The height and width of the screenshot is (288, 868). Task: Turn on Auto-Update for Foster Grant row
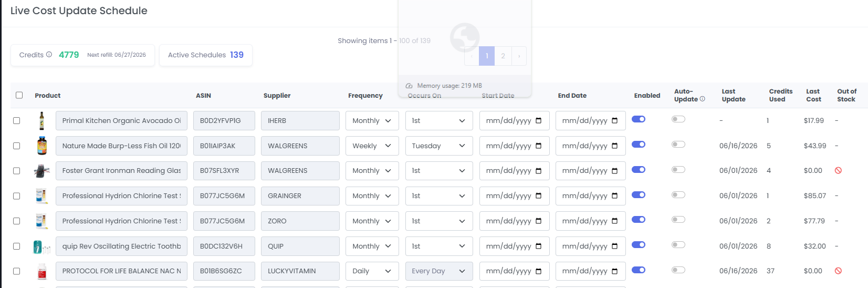tap(678, 169)
